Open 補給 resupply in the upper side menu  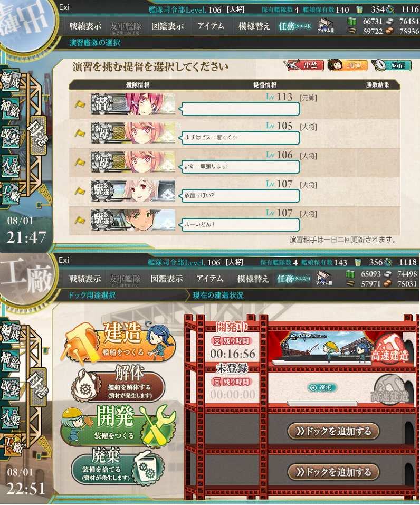pyautogui.click(x=11, y=109)
